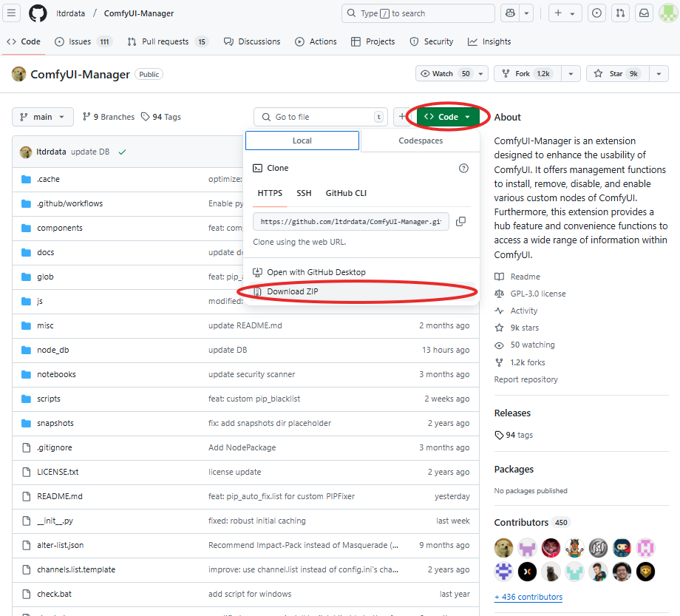Open the GPL-3.0 license link

point(531,294)
